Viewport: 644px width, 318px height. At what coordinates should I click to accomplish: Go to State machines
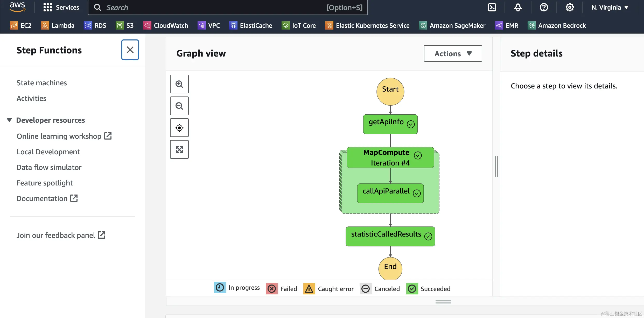pyautogui.click(x=42, y=83)
